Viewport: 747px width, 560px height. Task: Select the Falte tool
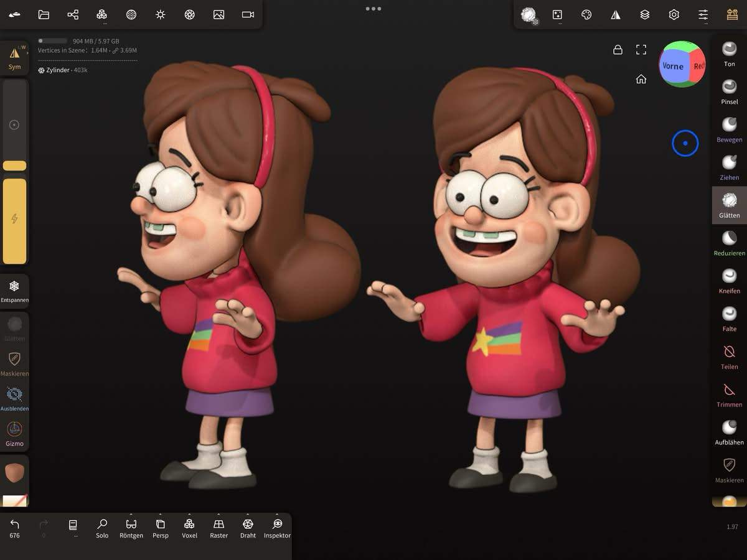729,319
